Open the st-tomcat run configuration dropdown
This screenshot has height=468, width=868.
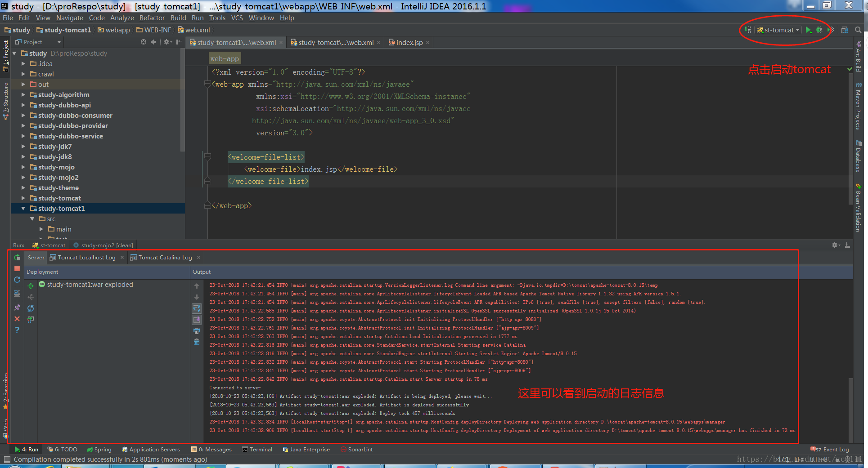point(779,30)
